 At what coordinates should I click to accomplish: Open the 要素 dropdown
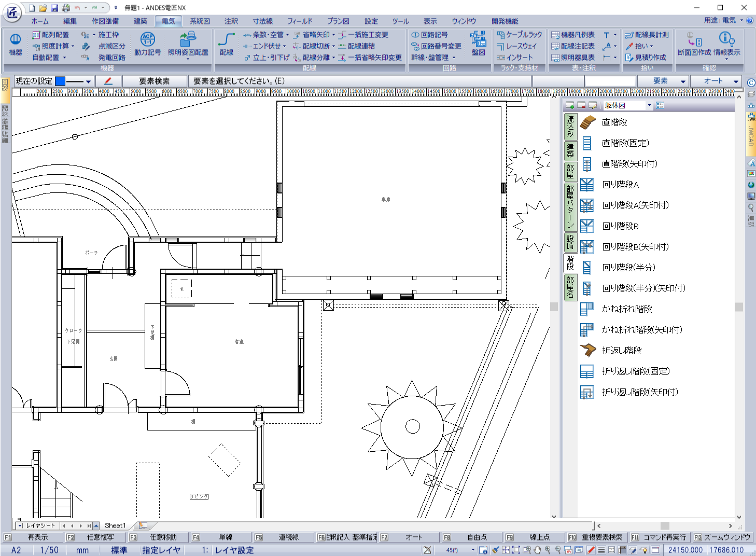point(663,81)
